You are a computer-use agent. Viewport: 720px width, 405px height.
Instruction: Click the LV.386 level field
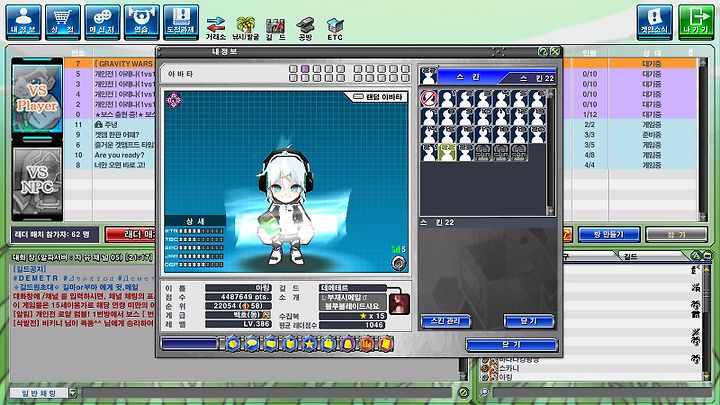coord(238,324)
